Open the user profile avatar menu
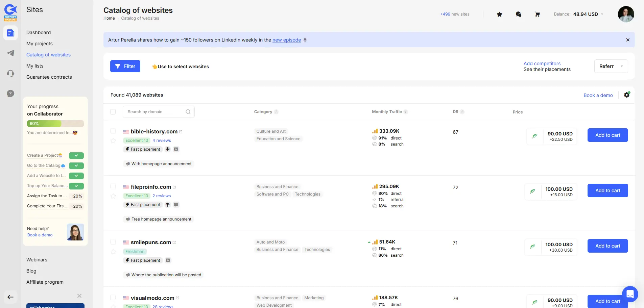Screen dimensions: 644x308 [x=626, y=14]
